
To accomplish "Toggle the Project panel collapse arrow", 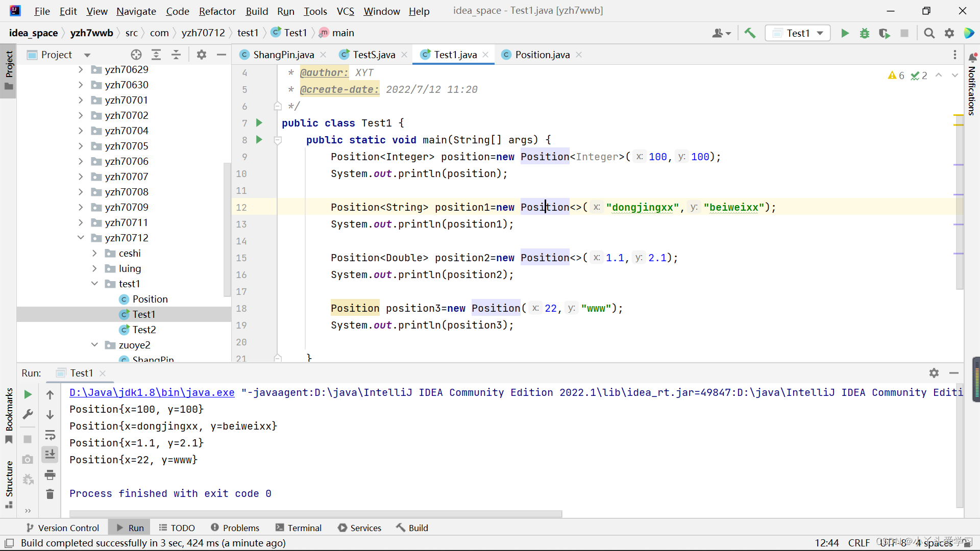I will [x=221, y=54].
